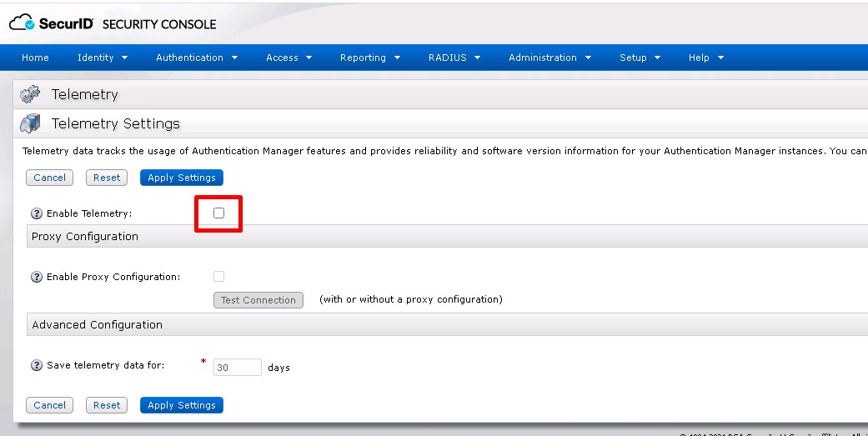Screen dimensions: 868x436
Task: Expand the Administration dropdown menu
Action: (549, 58)
